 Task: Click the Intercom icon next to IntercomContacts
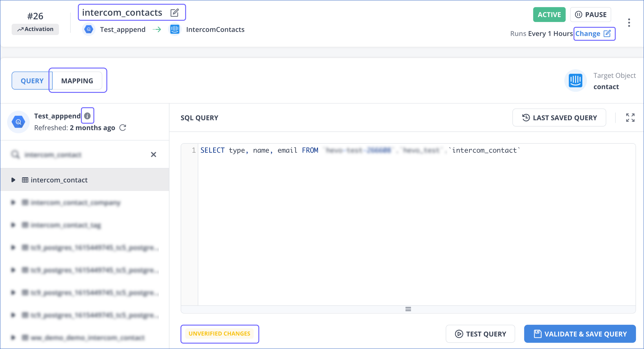point(175,30)
